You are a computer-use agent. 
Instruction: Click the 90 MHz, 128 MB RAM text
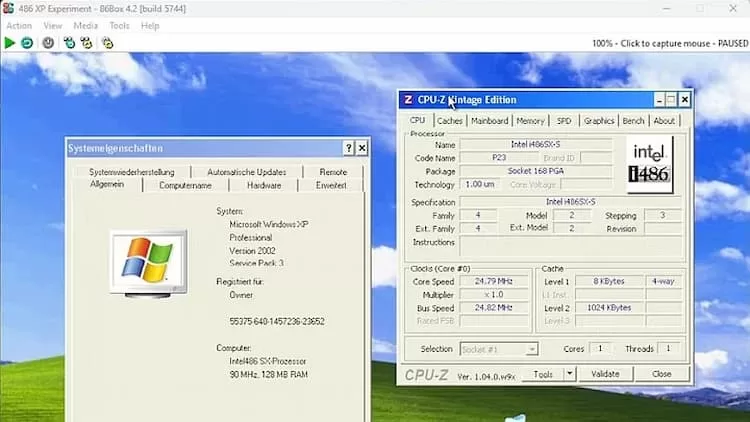pyautogui.click(x=268, y=375)
